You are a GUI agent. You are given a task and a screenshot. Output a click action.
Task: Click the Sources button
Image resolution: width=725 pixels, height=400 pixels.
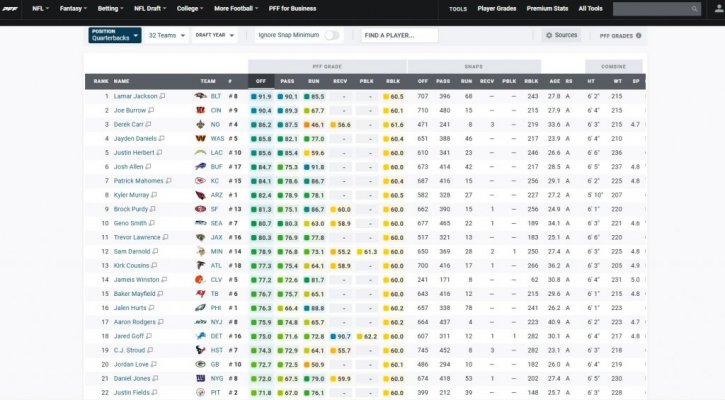561,35
